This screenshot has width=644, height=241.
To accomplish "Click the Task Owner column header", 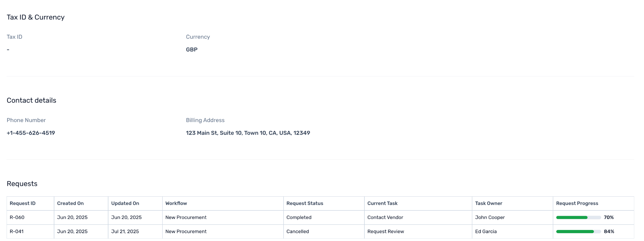I will (513, 203).
